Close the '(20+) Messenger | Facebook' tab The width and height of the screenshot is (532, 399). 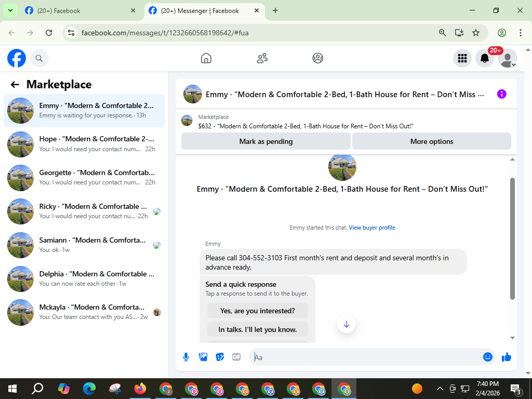pyautogui.click(x=257, y=10)
